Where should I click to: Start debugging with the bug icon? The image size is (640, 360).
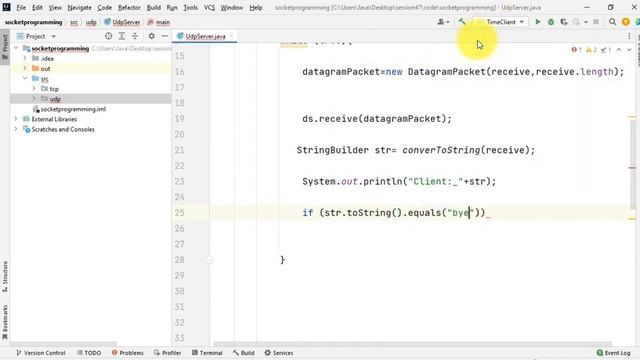pyautogui.click(x=551, y=22)
